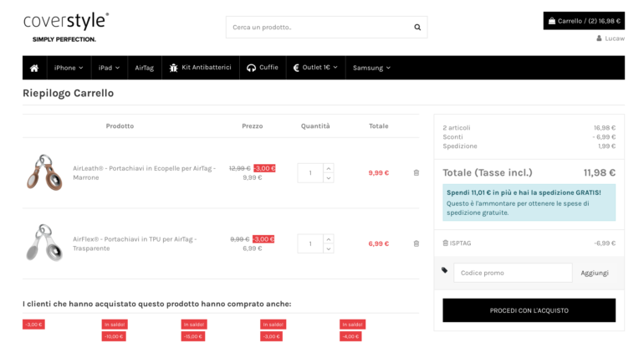Click the home icon in navigation bar
The width and height of the screenshot is (644, 353).
[x=34, y=68]
